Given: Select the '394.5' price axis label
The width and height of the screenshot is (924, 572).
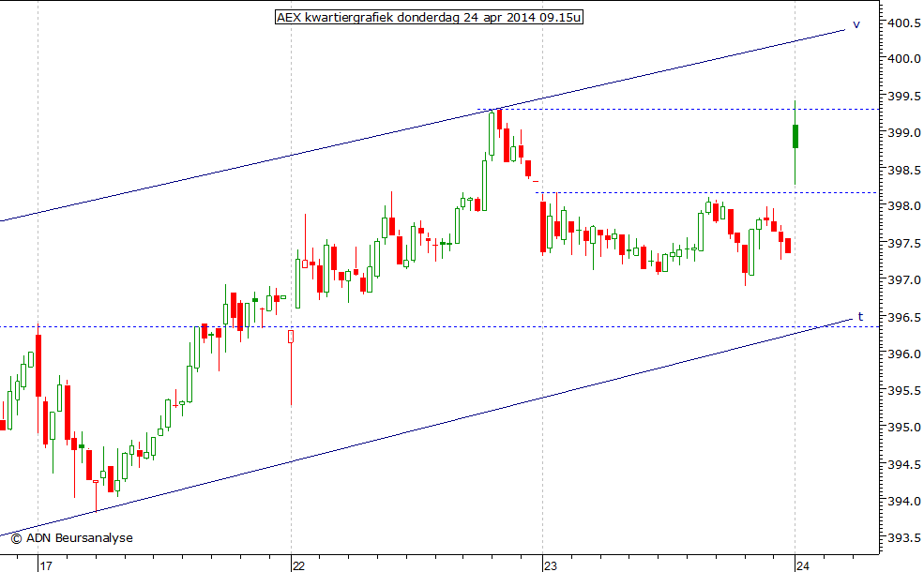Looking at the screenshot, I should [904, 465].
